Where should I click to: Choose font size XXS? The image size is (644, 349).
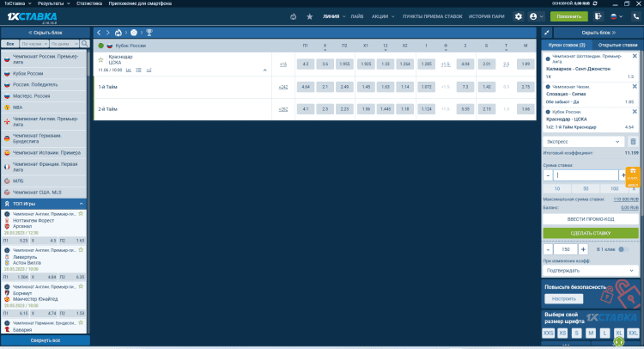[x=549, y=333]
